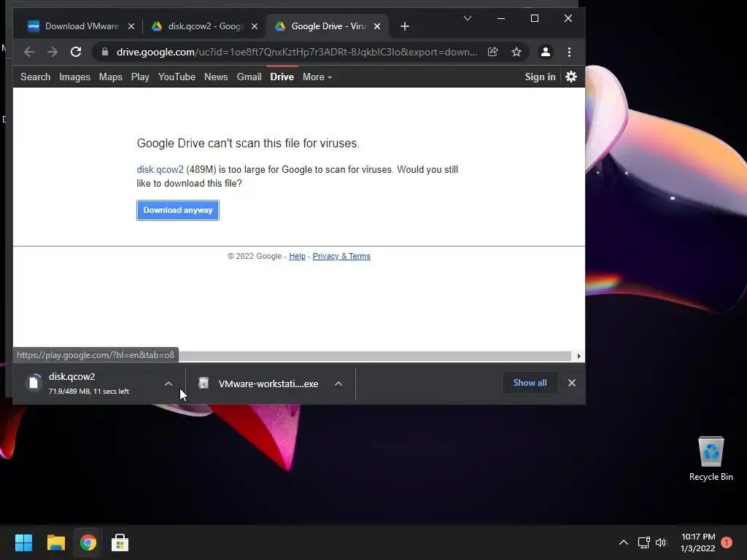Show hidden tray icons chevron

pos(624,542)
